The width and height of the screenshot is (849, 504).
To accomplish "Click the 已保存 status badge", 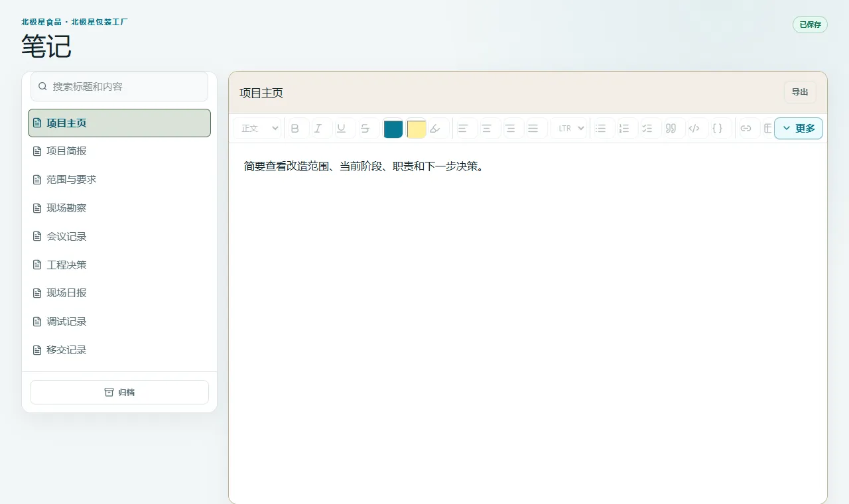I will point(810,25).
